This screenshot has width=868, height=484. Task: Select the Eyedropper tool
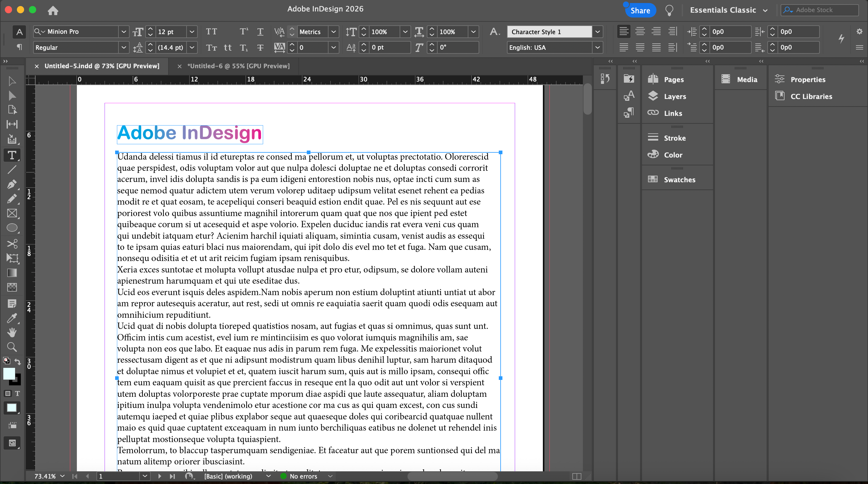(12, 318)
